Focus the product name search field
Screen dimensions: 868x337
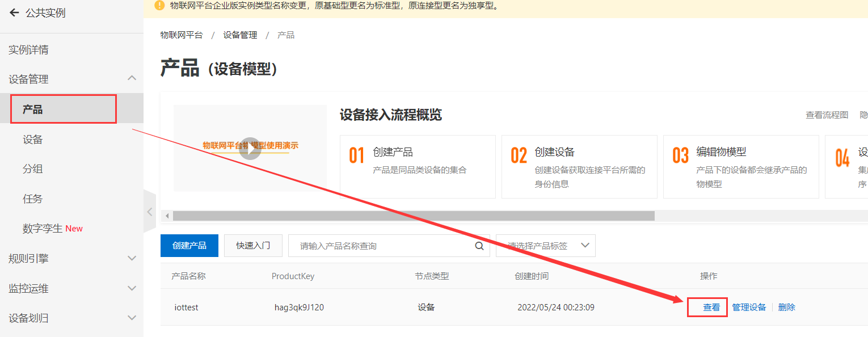[380, 246]
